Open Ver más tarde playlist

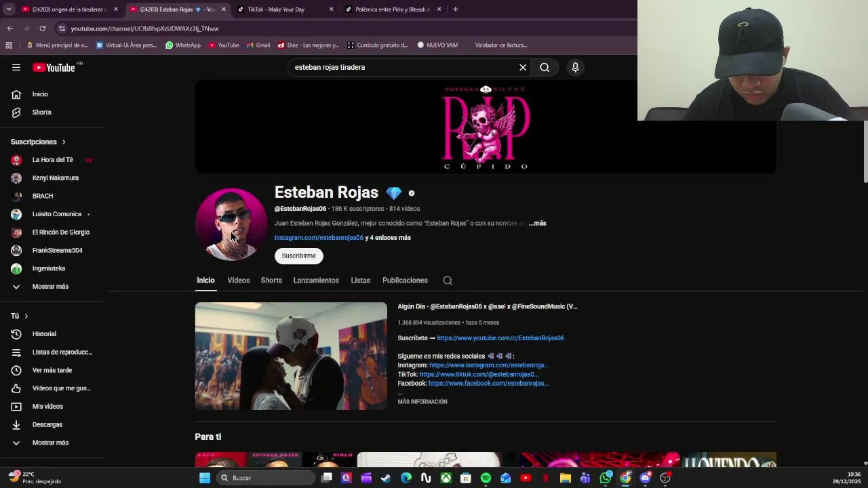point(52,370)
